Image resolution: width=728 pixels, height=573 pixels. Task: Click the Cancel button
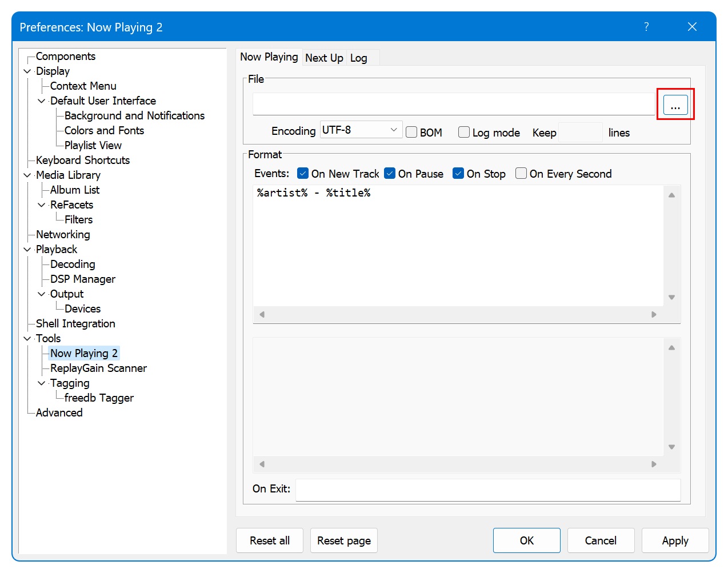tap(601, 540)
